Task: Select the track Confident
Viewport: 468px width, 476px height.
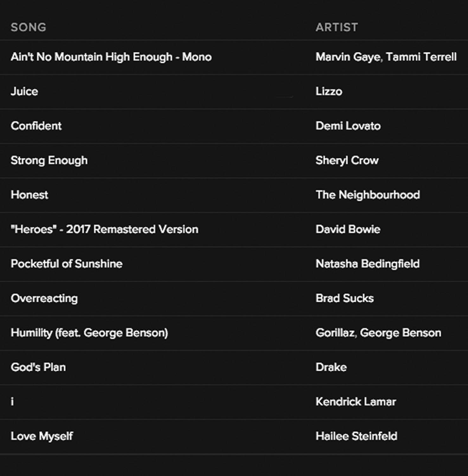Action: 36,126
